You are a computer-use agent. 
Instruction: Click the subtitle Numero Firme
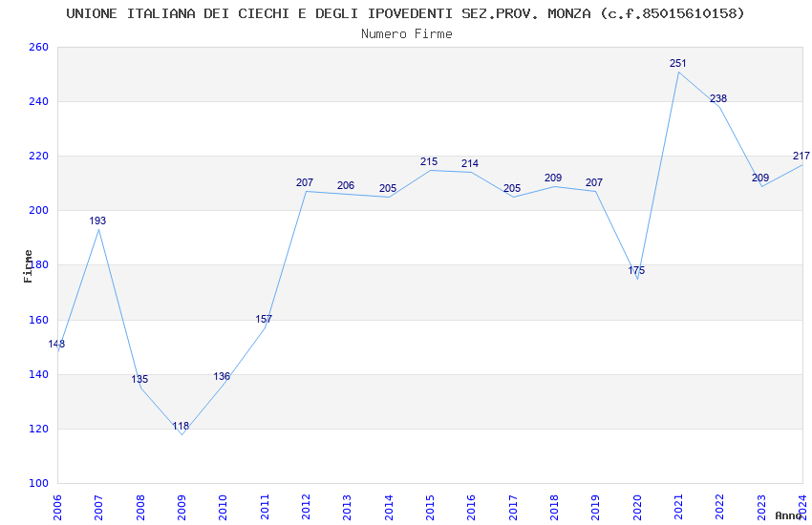coord(407,34)
